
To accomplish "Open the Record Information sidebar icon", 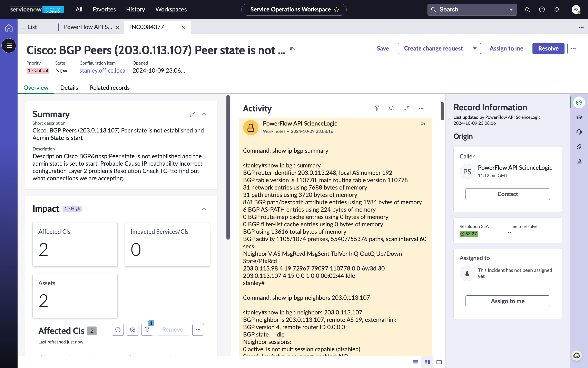I will point(579,102).
